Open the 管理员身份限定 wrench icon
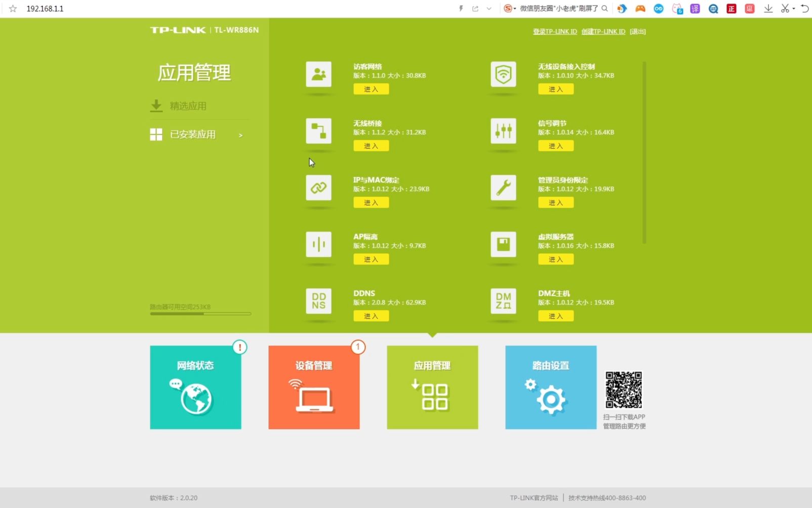The height and width of the screenshot is (508, 812). (x=503, y=188)
